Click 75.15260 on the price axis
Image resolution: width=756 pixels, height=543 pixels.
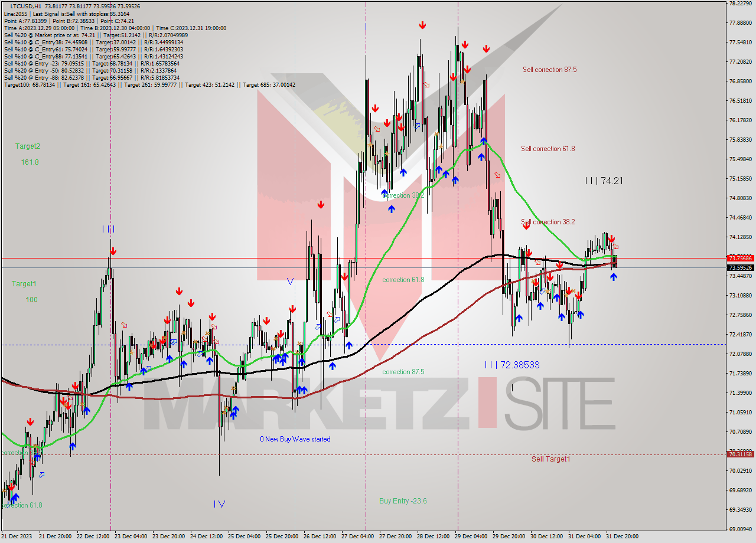(742, 178)
